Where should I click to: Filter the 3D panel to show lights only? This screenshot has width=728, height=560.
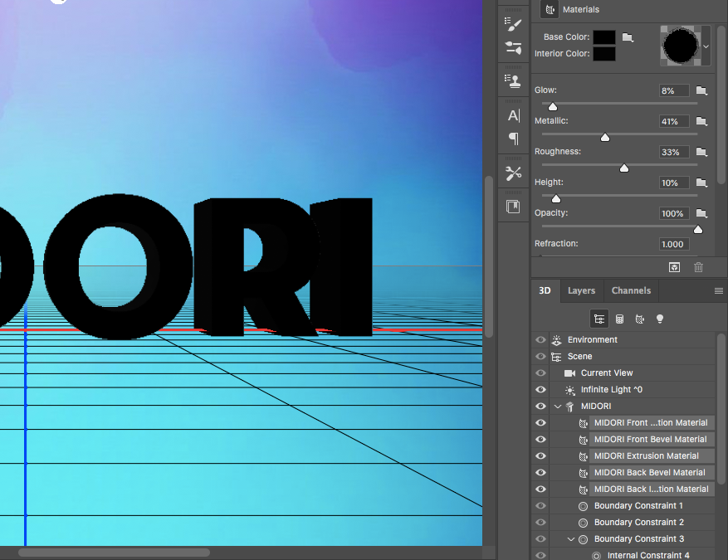[x=659, y=319]
